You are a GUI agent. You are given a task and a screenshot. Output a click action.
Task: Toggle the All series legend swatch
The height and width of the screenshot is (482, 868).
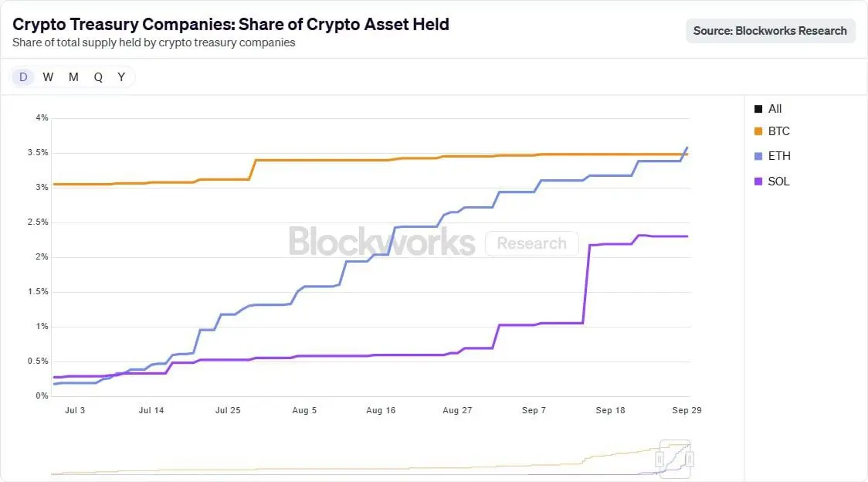pos(758,109)
